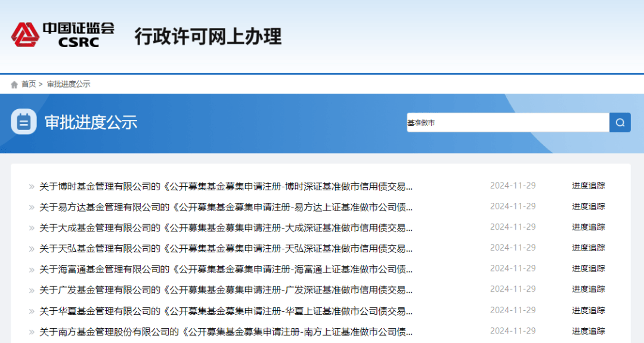
Task: Click 进度追踪 for the 易方达基金 row
Action: click(589, 206)
